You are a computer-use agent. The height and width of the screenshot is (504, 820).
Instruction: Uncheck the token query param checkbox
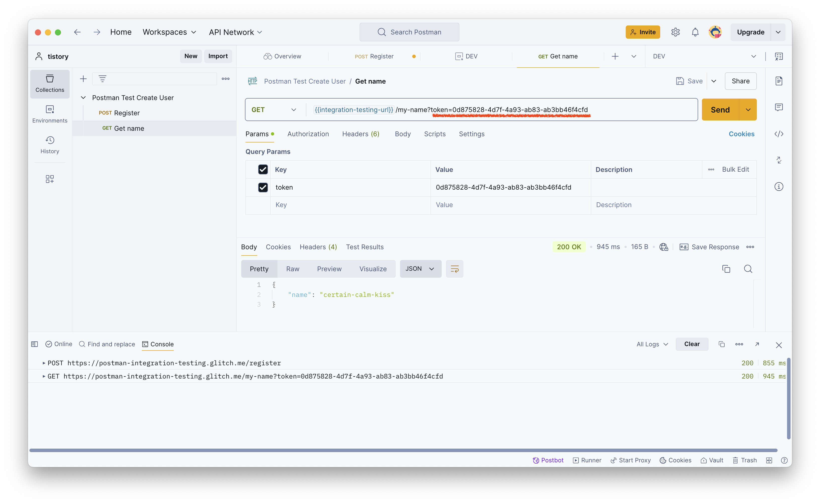pos(263,187)
